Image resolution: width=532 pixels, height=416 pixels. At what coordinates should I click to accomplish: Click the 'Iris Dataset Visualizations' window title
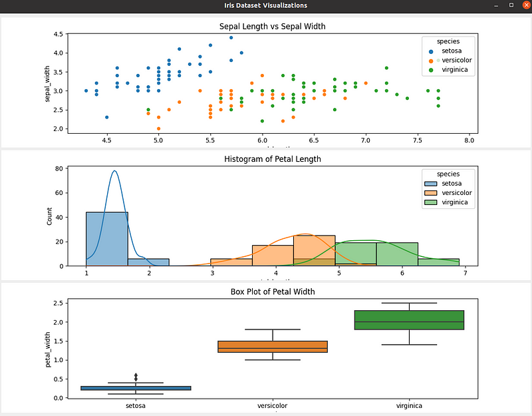coord(265,5)
